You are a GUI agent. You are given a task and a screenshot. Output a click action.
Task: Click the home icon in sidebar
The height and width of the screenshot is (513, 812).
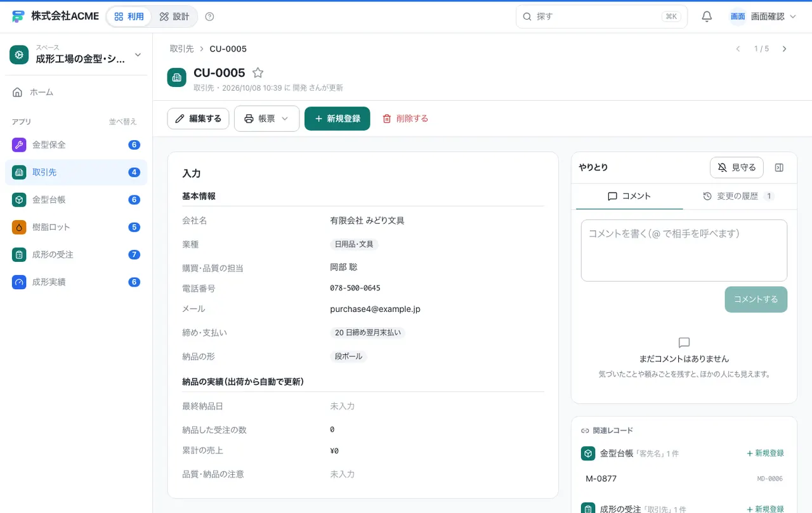tap(18, 93)
